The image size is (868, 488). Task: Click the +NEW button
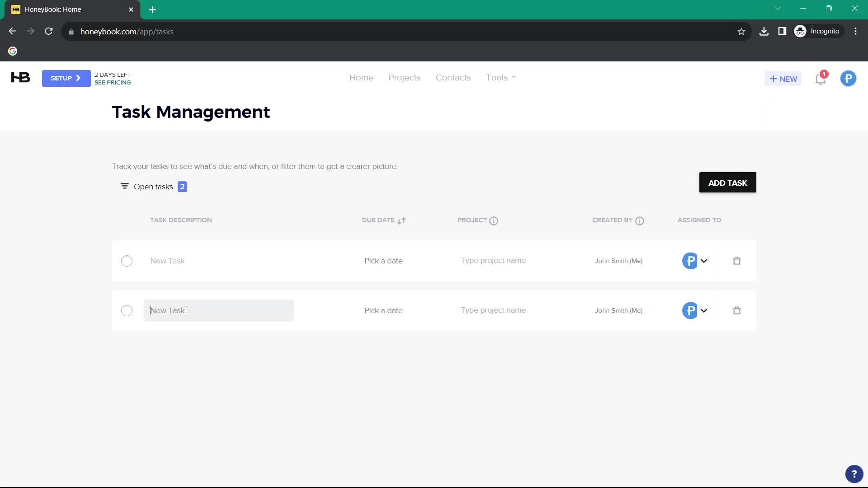[783, 78]
